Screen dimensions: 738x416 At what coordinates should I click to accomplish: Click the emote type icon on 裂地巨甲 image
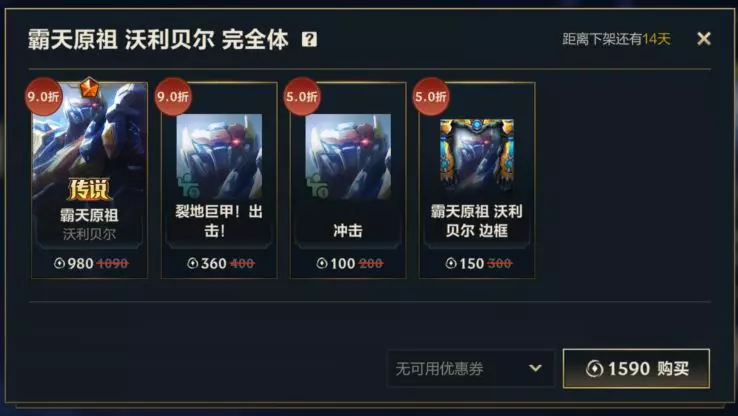(x=189, y=185)
